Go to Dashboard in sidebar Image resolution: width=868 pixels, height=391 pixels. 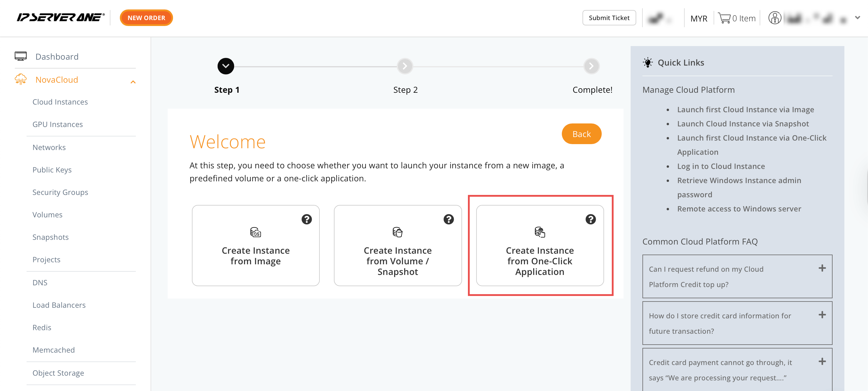coord(57,57)
